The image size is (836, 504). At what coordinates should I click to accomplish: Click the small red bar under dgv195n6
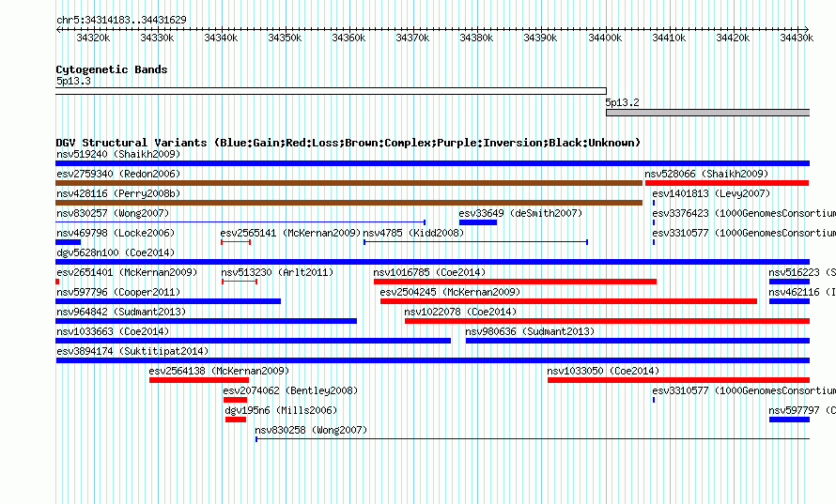[x=236, y=420]
